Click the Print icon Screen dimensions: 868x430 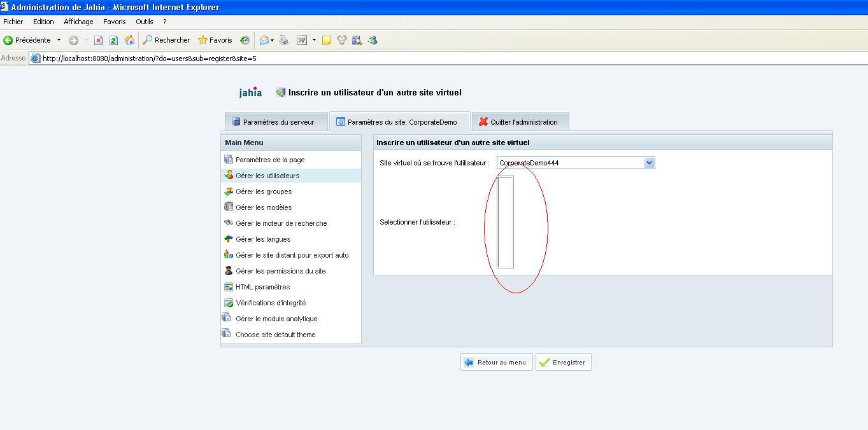pyautogui.click(x=284, y=40)
